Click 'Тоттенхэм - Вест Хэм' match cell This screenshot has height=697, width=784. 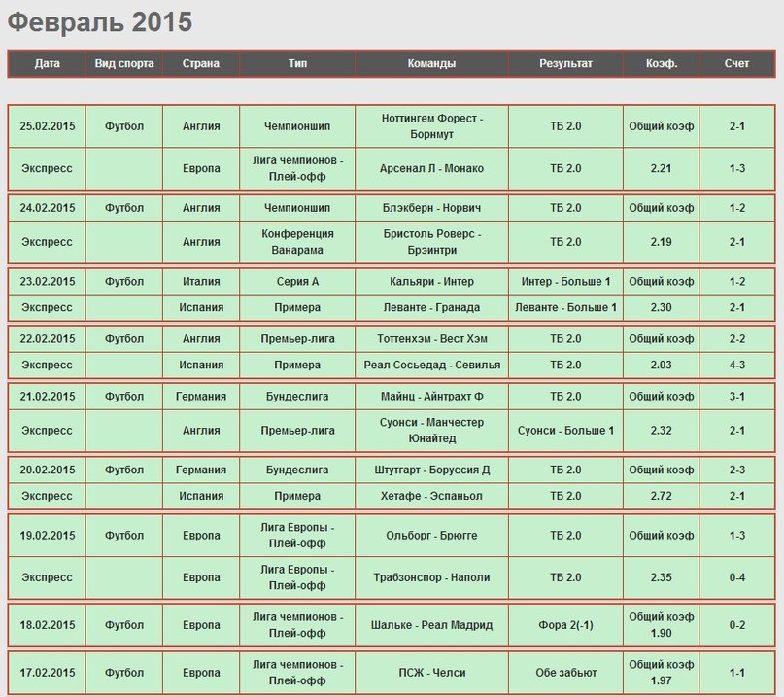pos(431,339)
